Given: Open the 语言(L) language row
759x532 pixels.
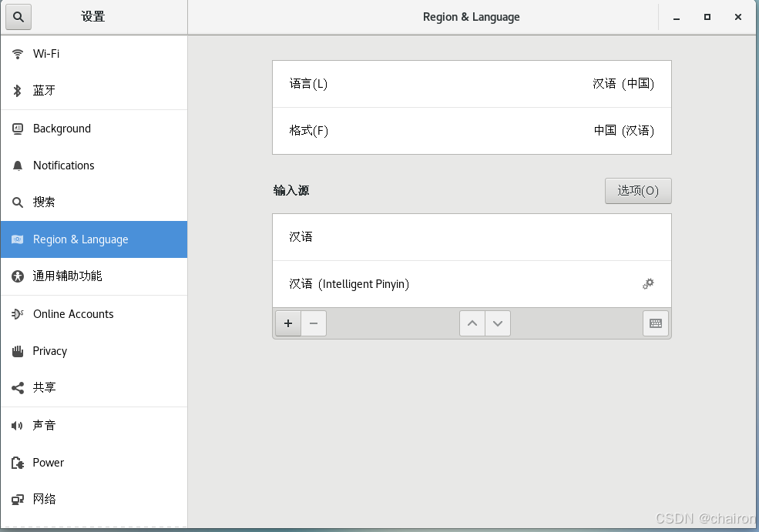Looking at the screenshot, I should [x=472, y=84].
